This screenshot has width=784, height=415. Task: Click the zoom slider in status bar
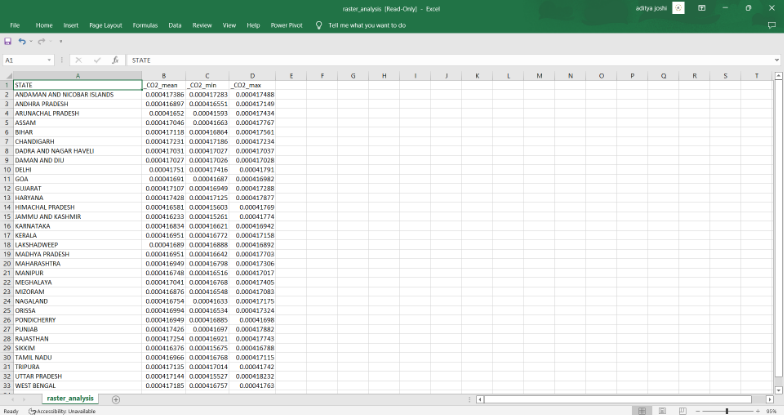pyautogui.click(x=726, y=411)
